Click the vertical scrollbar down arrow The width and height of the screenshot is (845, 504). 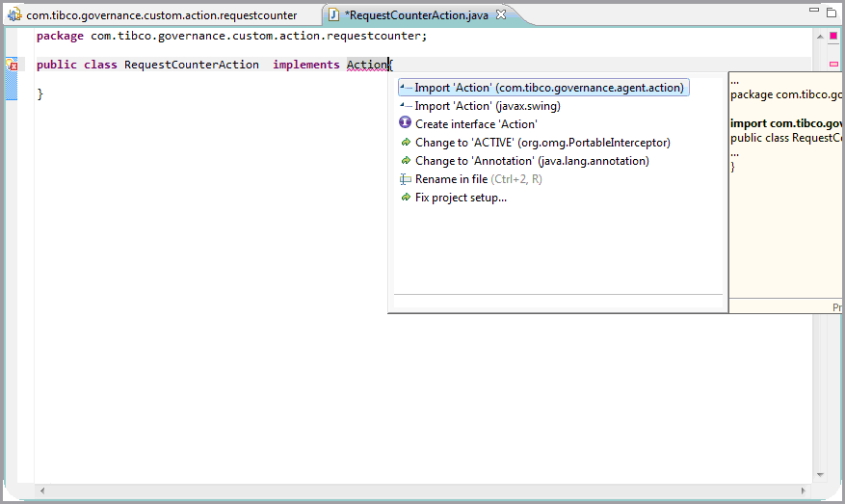point(820,475)
